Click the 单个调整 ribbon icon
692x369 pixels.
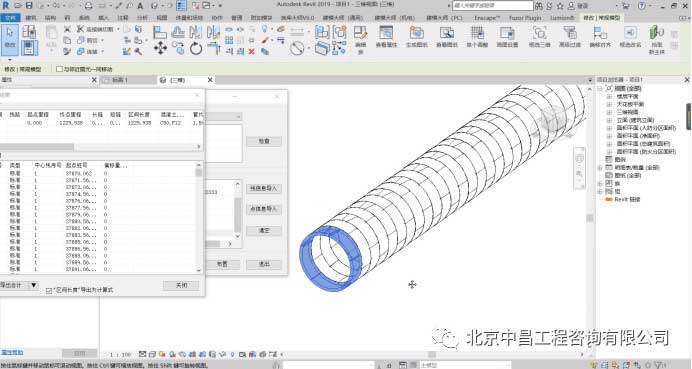[477, 37]
